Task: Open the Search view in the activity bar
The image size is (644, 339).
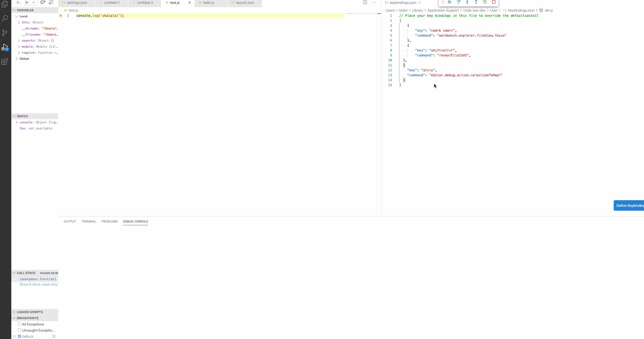Action: [5, 18]
